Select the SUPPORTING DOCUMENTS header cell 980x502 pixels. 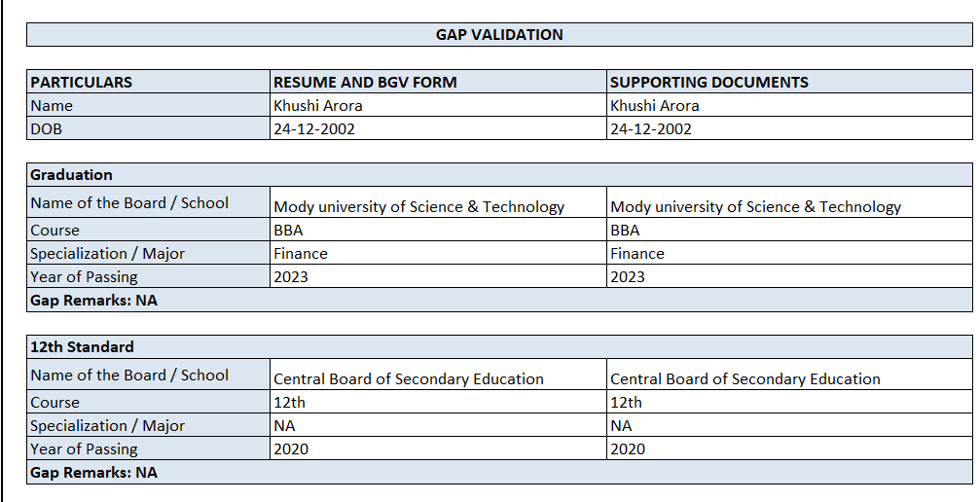coord(788,83)
